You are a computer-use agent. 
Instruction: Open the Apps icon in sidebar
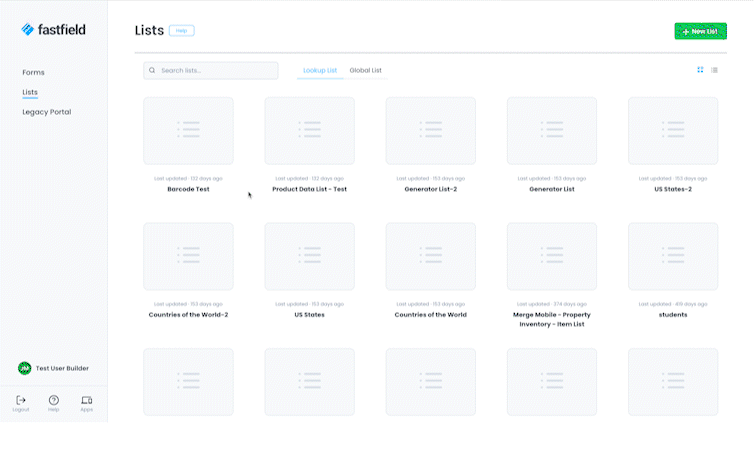tap(87, 400)
